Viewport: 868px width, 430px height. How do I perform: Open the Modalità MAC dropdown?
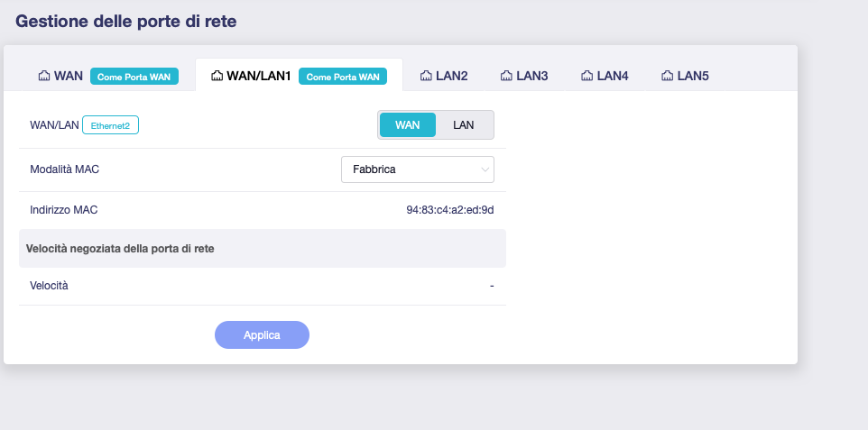point(417,169)
